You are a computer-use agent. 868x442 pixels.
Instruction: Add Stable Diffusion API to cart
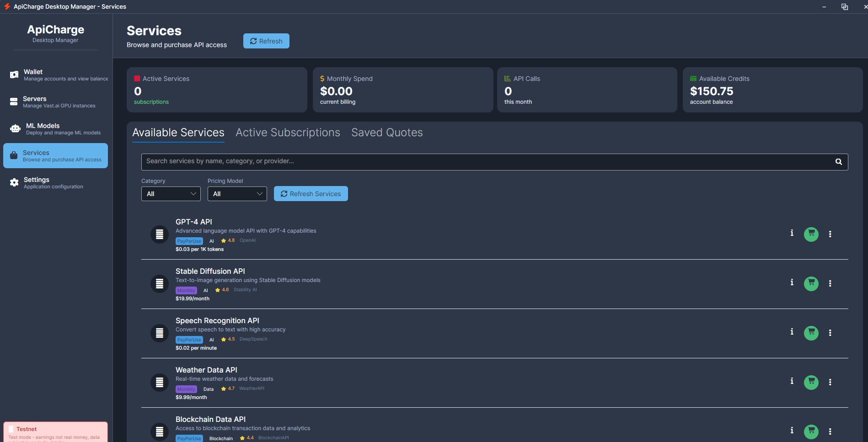[811, 283]
